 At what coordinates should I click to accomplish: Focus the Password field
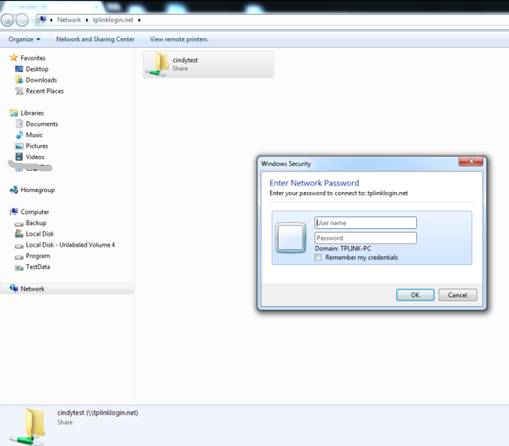pyautogui.click(x=365, y=238)
